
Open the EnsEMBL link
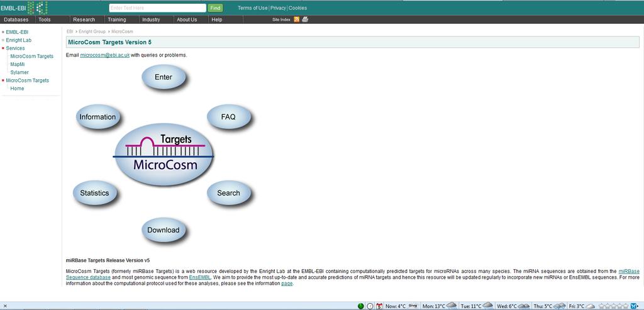pyautogui.click(x=199, y=277)
